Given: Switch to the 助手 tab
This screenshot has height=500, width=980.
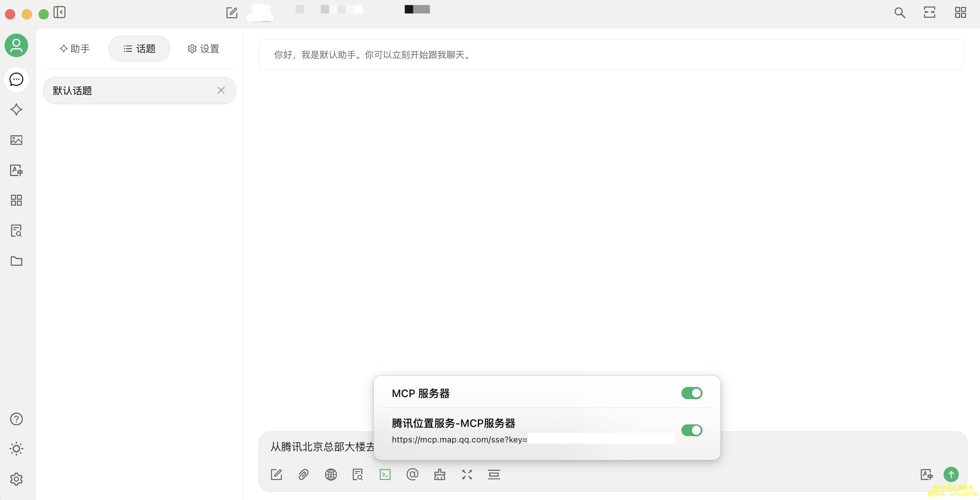Looking at the screenshot, I should (x=75, y=49).
